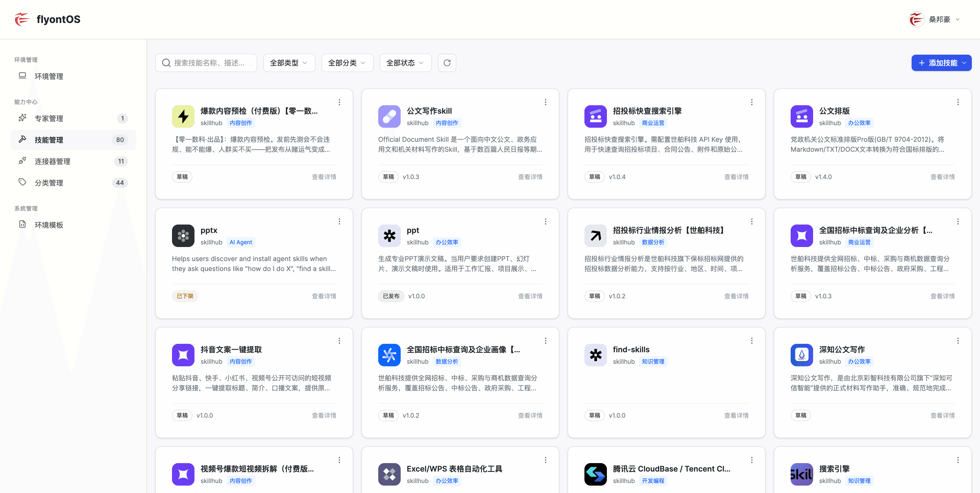
Task: Click the 已下架 status badge on pptx
Action: (x=185, y=296)
